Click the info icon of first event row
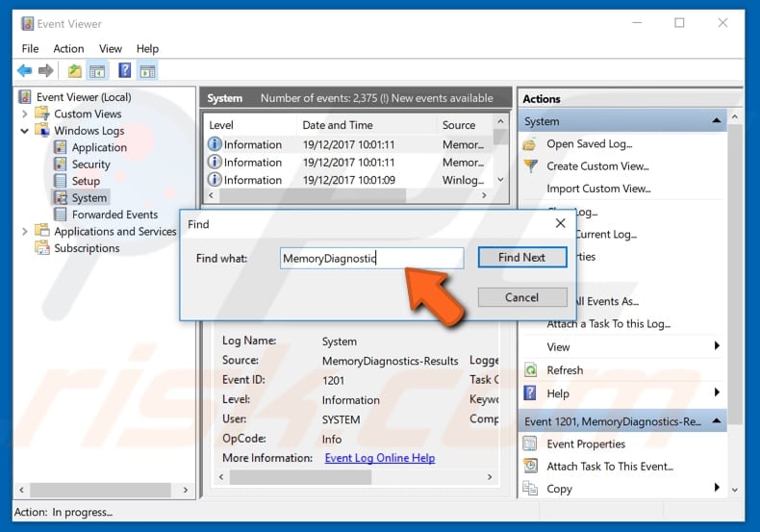Image resolution: width=760 pixels, height=532 pixels. [x=215, y=144]
